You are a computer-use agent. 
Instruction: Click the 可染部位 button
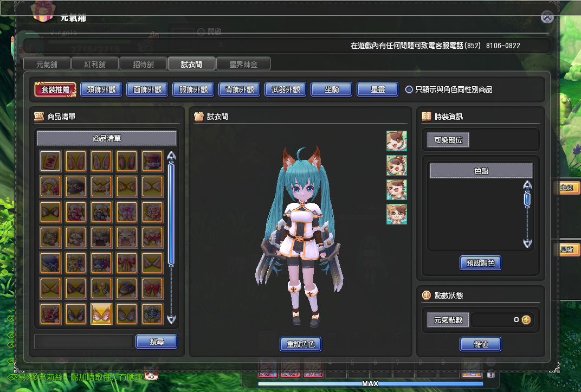[448, 140]
